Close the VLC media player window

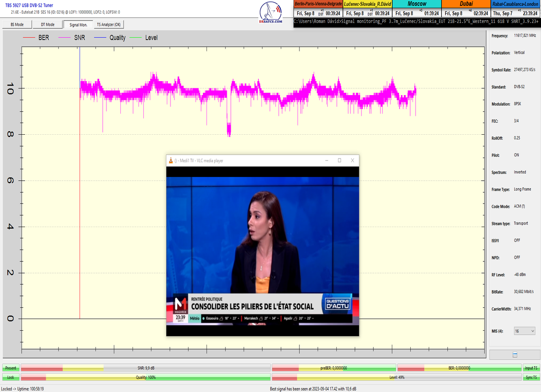(353, 160)
